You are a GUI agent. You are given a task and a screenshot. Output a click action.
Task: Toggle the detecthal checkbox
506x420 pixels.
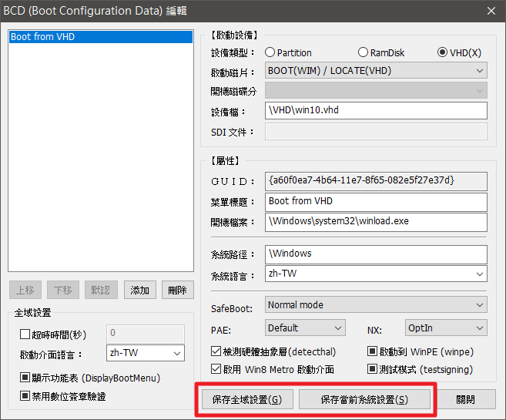216,351
